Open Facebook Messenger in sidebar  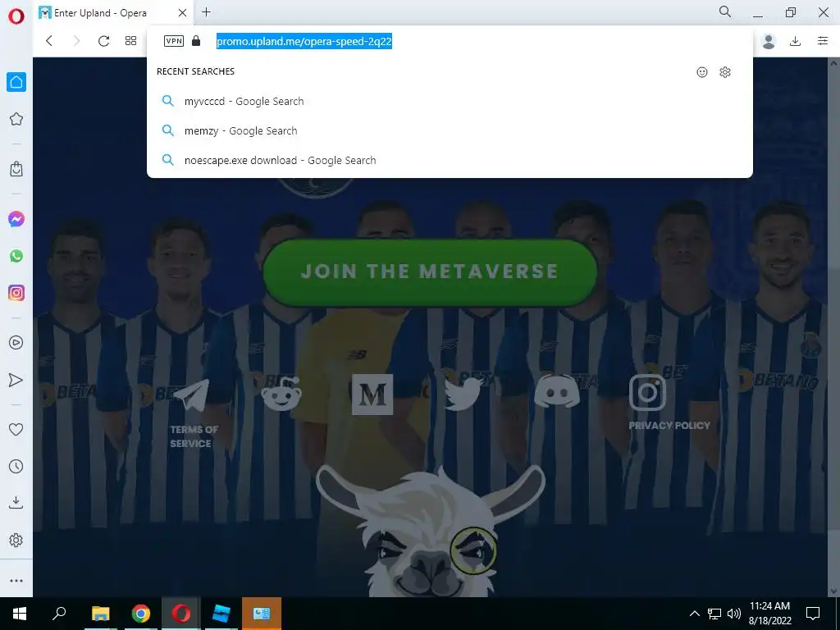16,219
